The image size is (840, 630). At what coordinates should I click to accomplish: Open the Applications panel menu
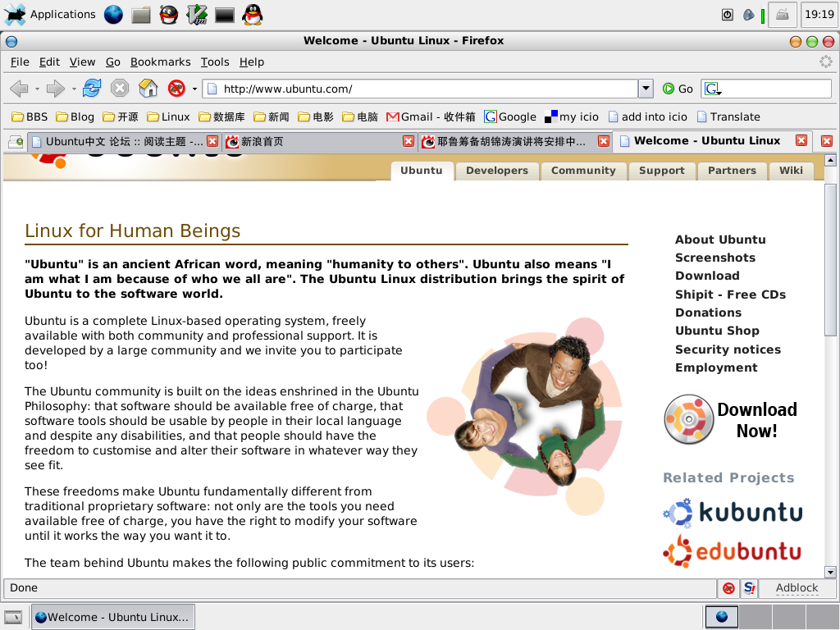pyautogui.click(x=50, y=15)
